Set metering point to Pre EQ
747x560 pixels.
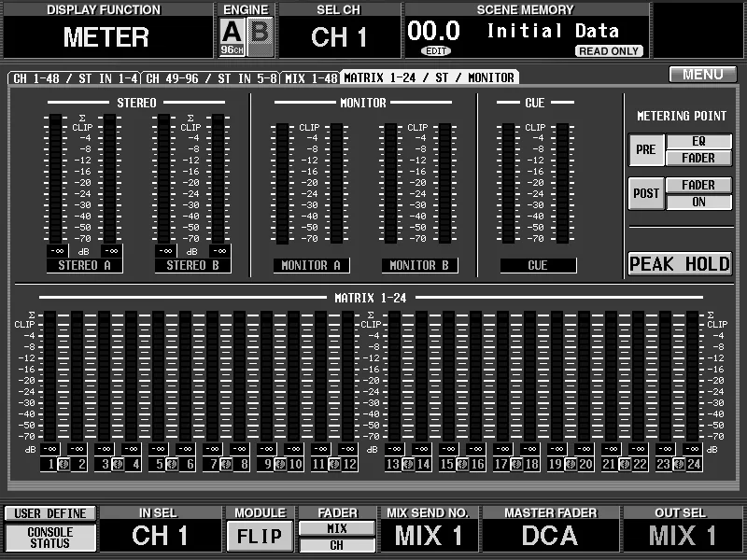pos(698,141)
